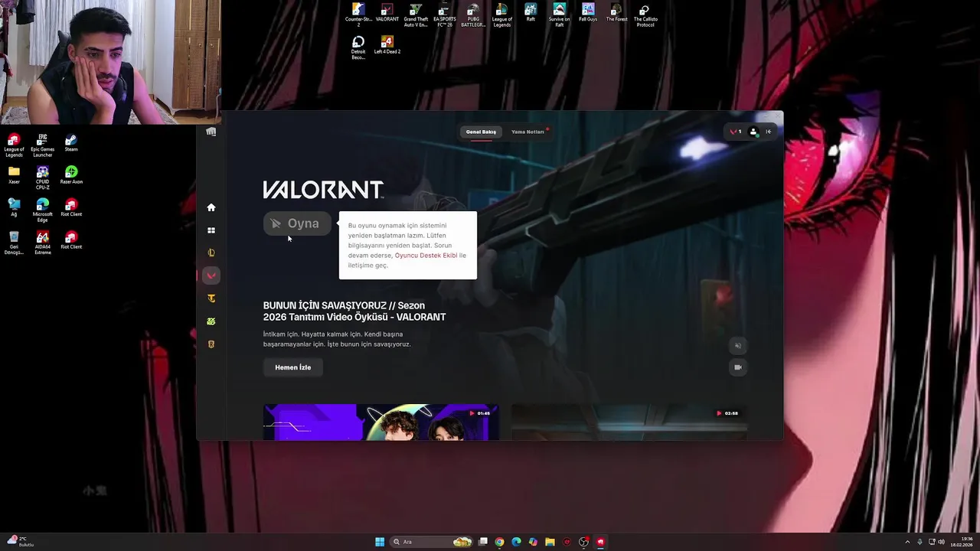
Task: Click the taskbar Ara search box
Action: [x=432, y=542]
